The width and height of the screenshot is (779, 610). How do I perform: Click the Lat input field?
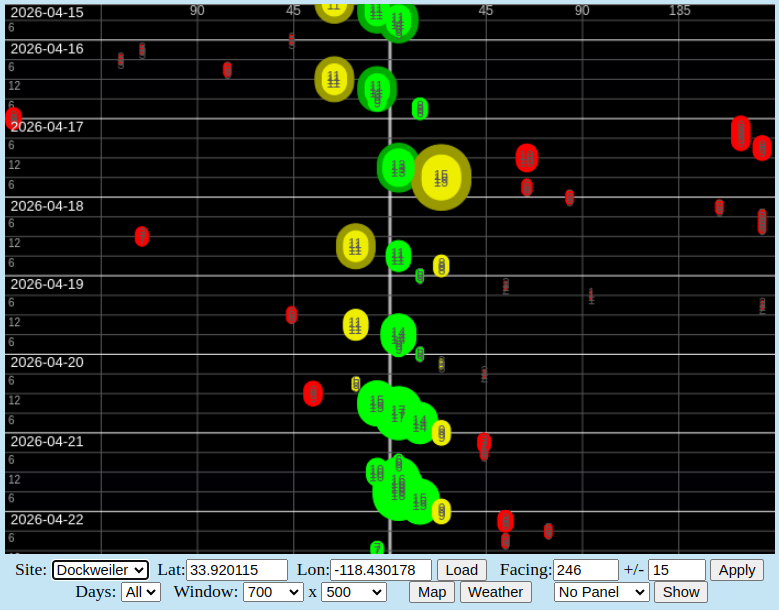point(237,570)
